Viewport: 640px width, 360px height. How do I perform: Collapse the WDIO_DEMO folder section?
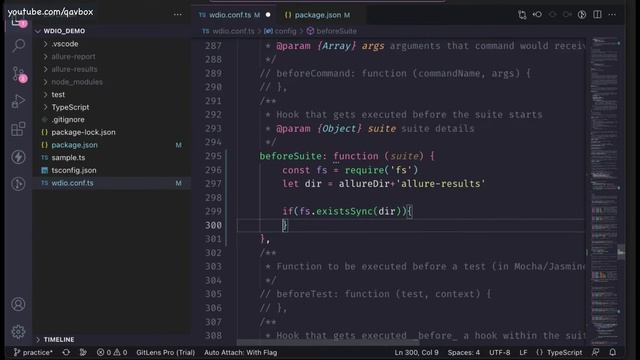[x=64, y=31]
